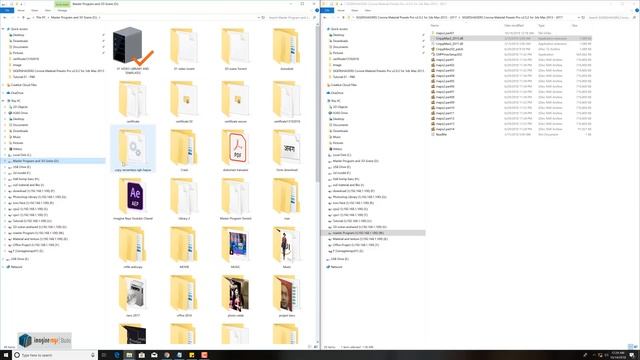Expand OneDrive in left window tree
640x360 pixels.
3,93
